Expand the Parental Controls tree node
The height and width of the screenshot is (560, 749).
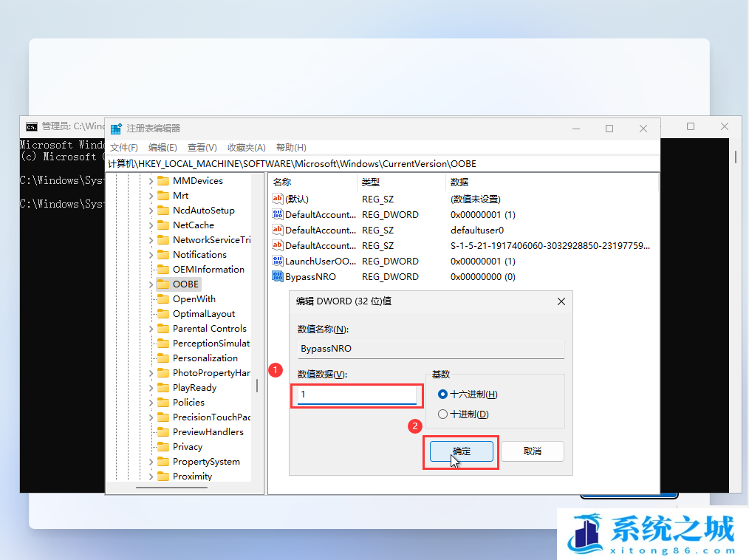pyautogui.click(x=151, y=329)
